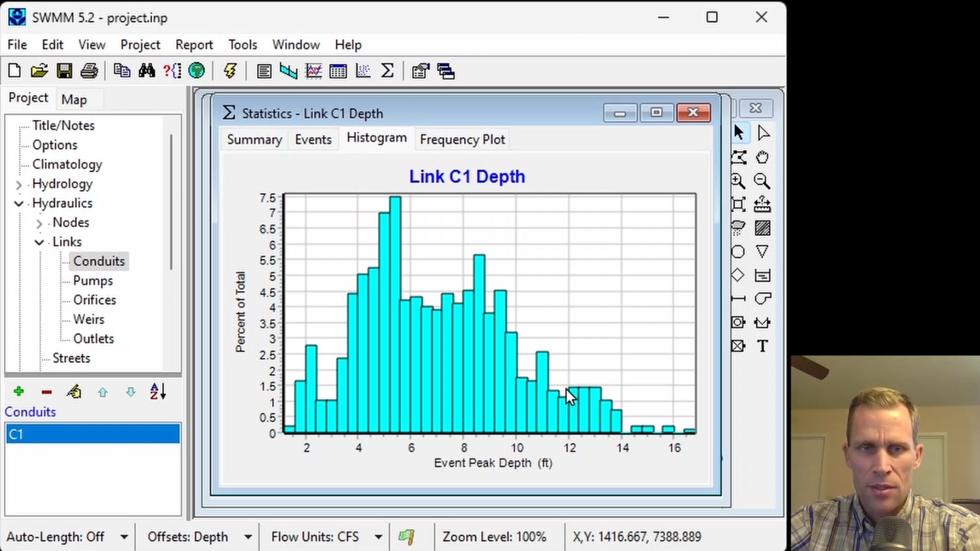The image size is (980, 551).
Task: Open the Tools menu
Action: [243, 44]
